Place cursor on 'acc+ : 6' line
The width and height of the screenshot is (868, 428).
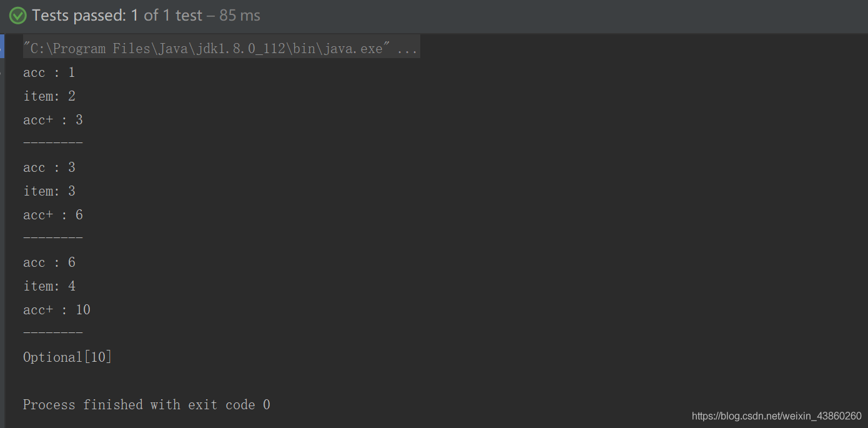pos(52,215)
